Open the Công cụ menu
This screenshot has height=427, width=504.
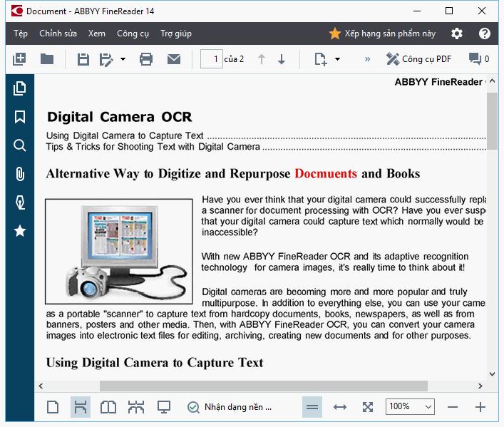pos(133,34)
